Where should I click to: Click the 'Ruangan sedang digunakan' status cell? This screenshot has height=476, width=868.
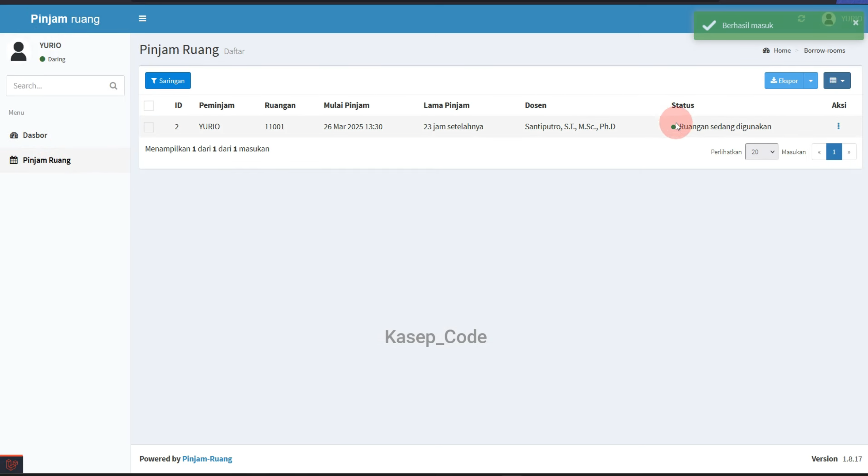coord(721,127)
